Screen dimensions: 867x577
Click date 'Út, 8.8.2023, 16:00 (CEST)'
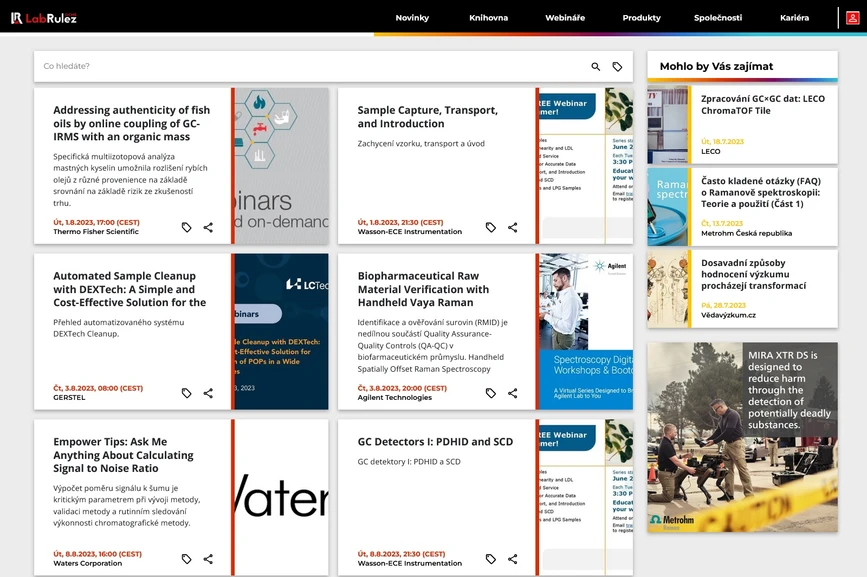pos(97,554)
